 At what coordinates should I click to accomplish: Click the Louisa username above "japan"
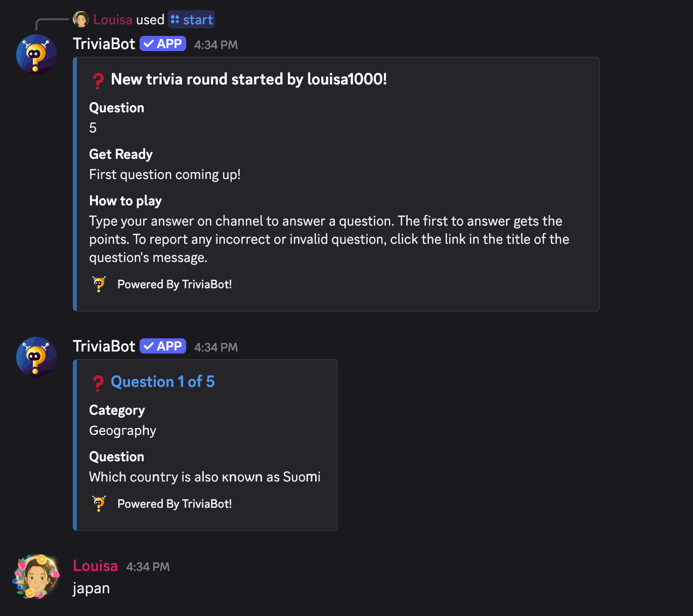95,566
